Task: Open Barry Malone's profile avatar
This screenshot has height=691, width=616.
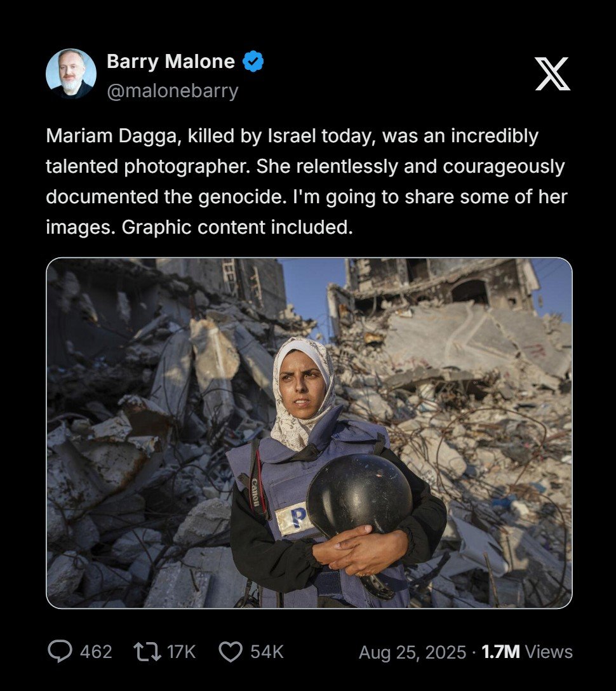Action: pos(71,74)
